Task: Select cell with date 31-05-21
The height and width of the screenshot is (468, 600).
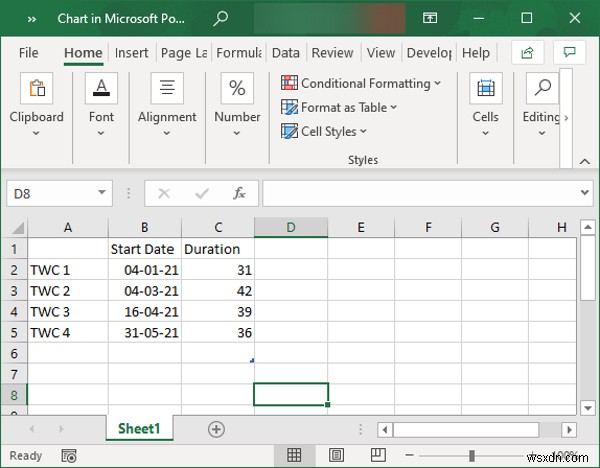Action: (x=145, y=333)
